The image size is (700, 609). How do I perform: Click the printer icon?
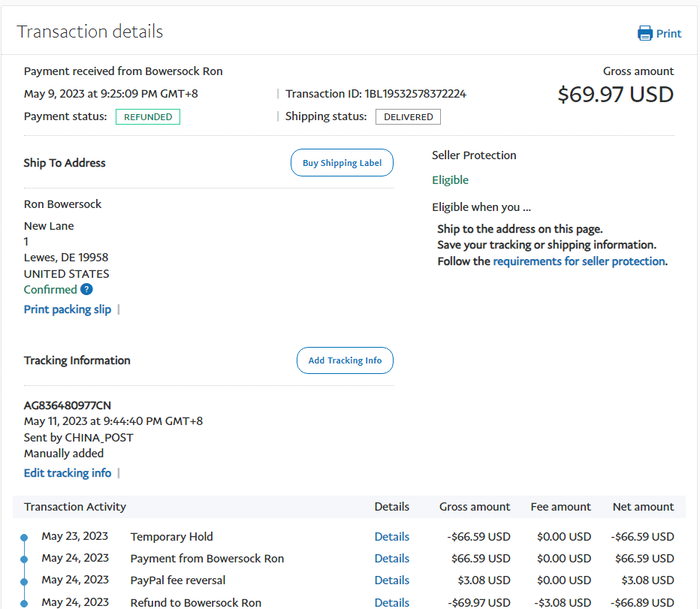tap(644, 33)
